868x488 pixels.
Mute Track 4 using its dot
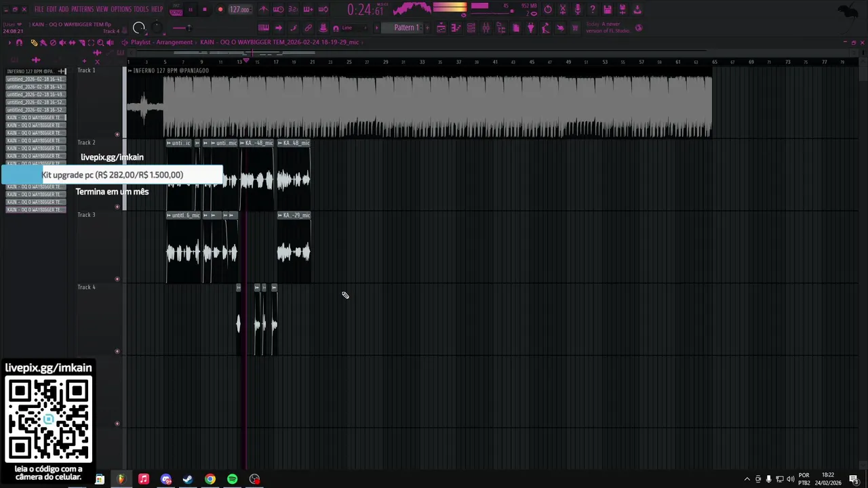coord(117,351)
